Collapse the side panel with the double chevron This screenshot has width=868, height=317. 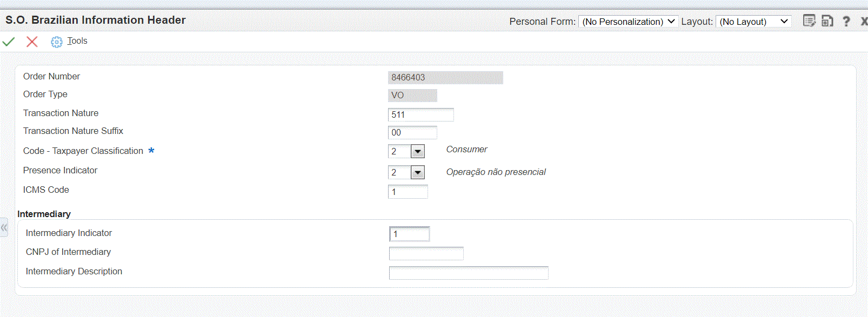[4, 227]
